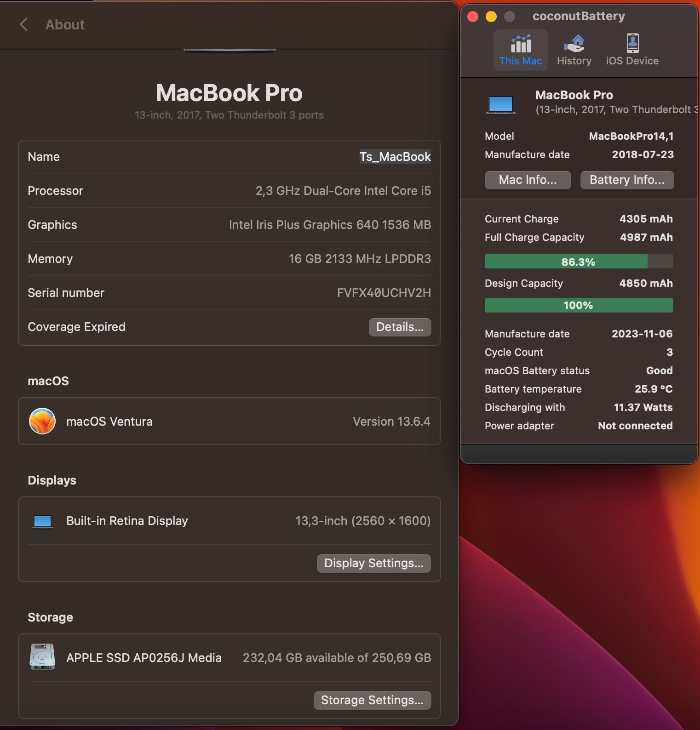This screenshot has height=730, width=700.
Task: Click Intel Iris Plus Graphics 640 1536 MB
Action: 330,225
